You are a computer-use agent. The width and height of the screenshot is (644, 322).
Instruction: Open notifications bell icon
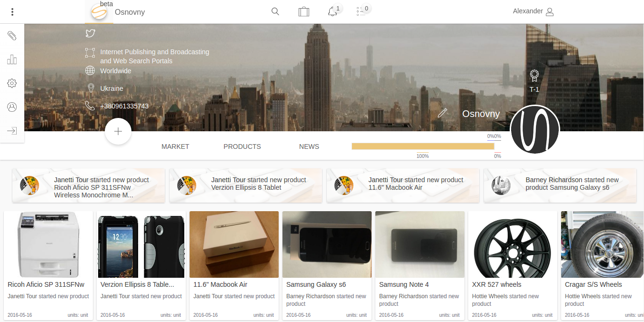[332, 12]
